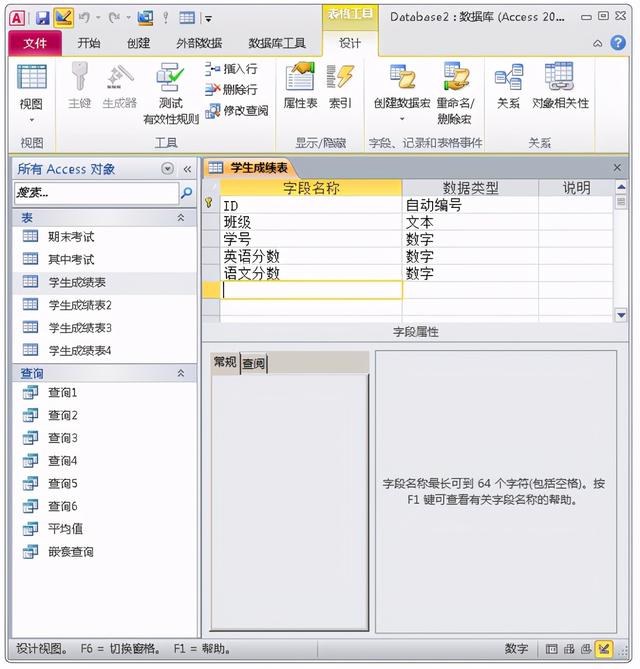The height and width of the screenshot is (669, 640).
Task: Select the 常规 field properties tab
Action: [225, 363]
